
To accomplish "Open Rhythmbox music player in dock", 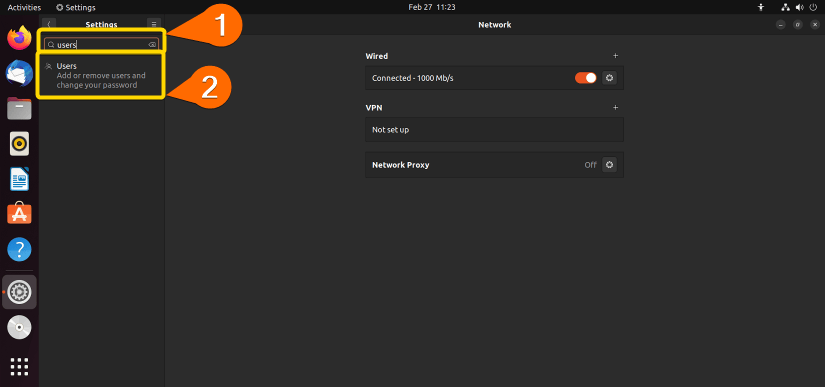I will [19, 144].
